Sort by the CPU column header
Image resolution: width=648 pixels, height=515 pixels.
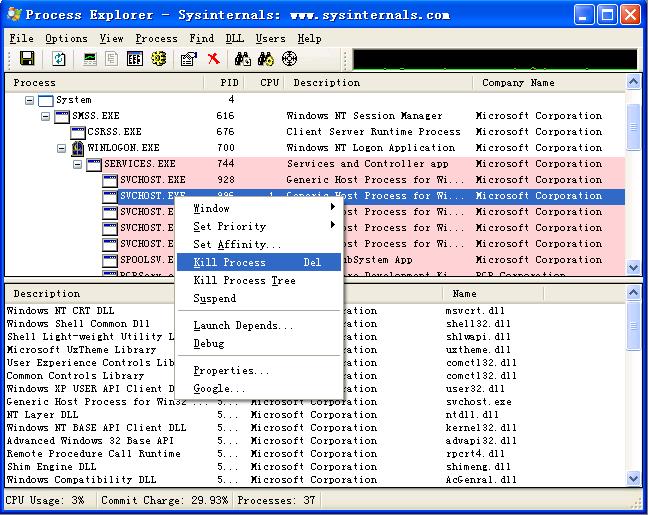[264, 83]
